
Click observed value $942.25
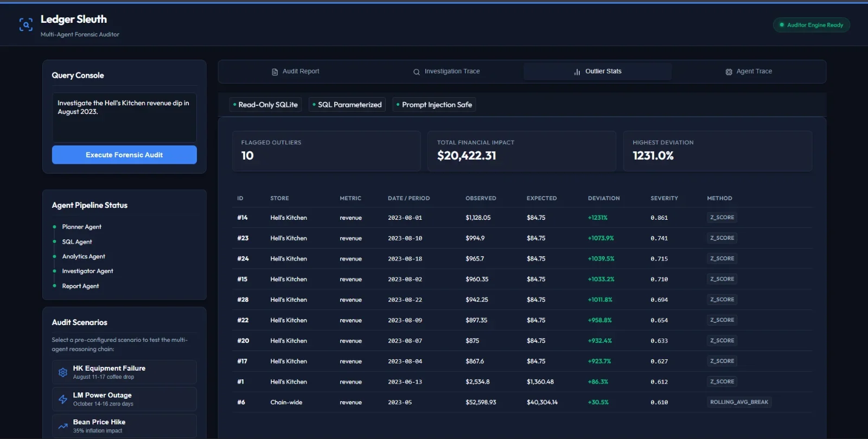(x=477, y=300)
